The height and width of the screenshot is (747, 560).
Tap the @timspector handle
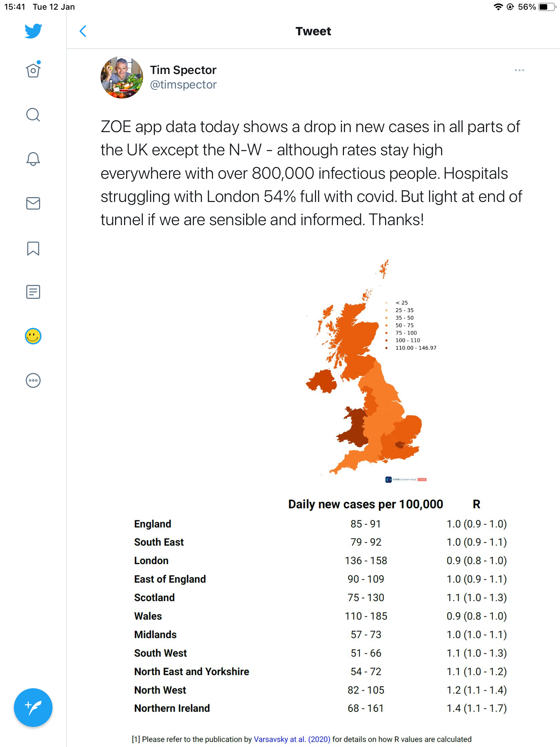[x=183, y=85]
